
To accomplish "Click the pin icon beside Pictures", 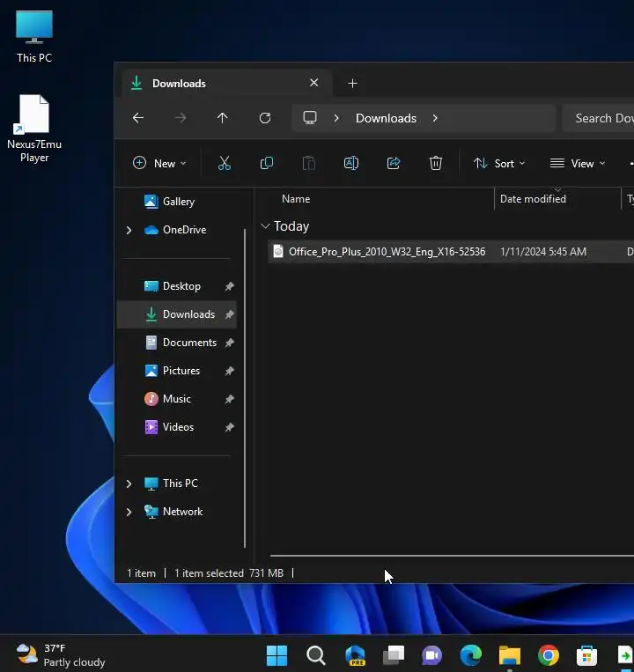I will (230, 371).
